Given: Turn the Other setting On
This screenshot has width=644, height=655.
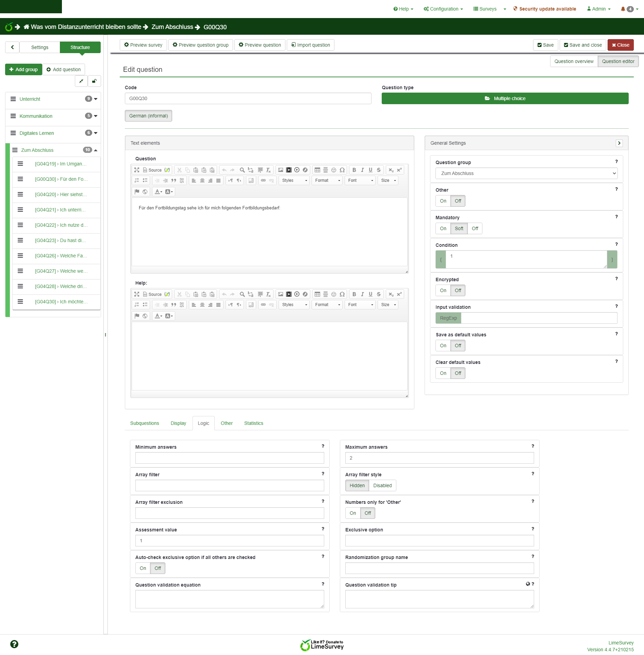Looking at the screenshot, I should pos(443,201).
